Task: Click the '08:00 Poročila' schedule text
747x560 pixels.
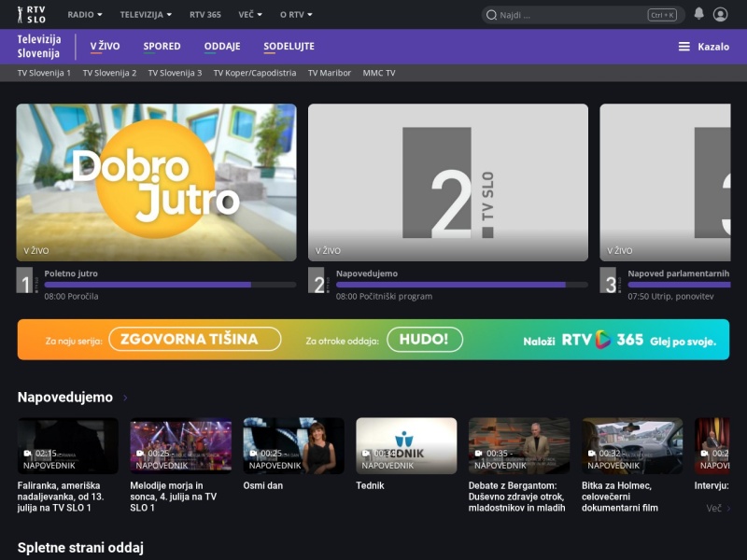Action: pos(72,296)
